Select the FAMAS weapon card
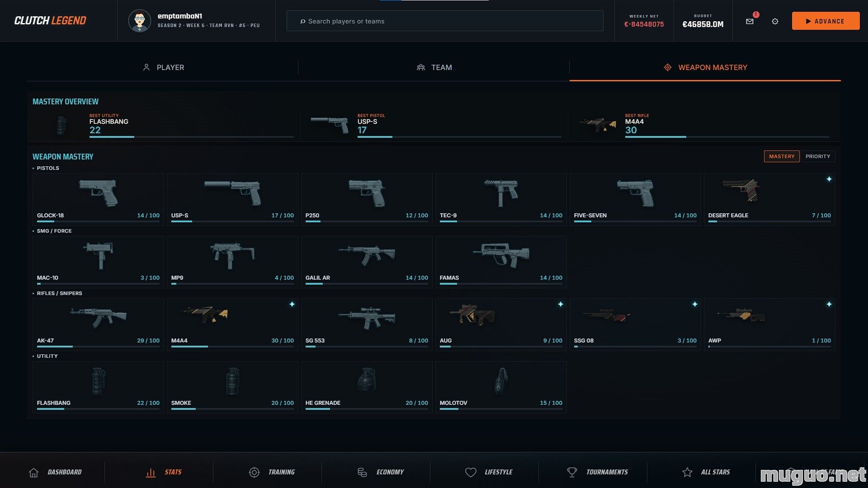This screenshot has width=868, height=488. [x=501, y=262]
